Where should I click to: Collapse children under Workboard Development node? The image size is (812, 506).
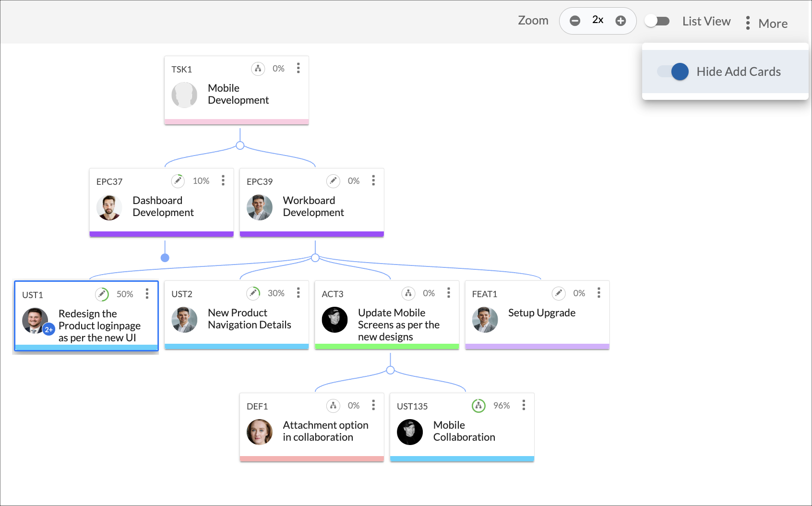[315, 258]
